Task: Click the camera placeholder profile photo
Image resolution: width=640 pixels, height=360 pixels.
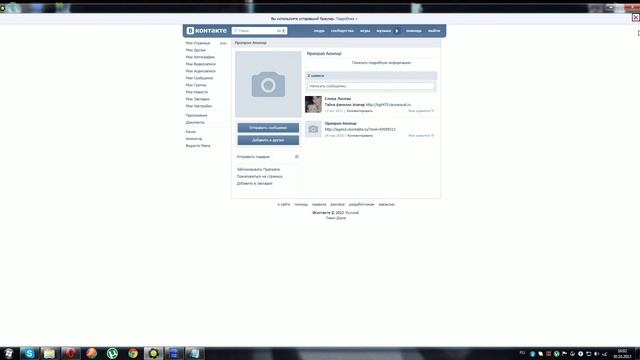Action: pyautogui.click(x=268, y=84)
